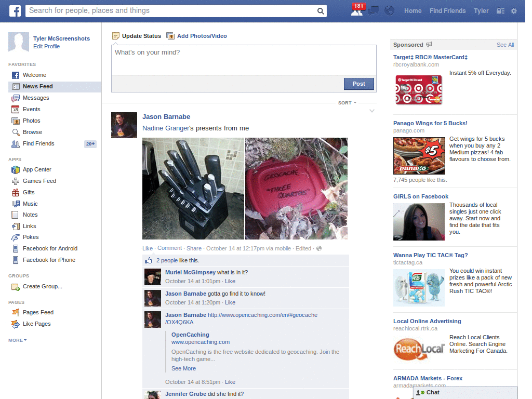Viewport: 532px width, 399px height.
Task: Click the Photos sidebar icon
Action: (x=15, y=121)
